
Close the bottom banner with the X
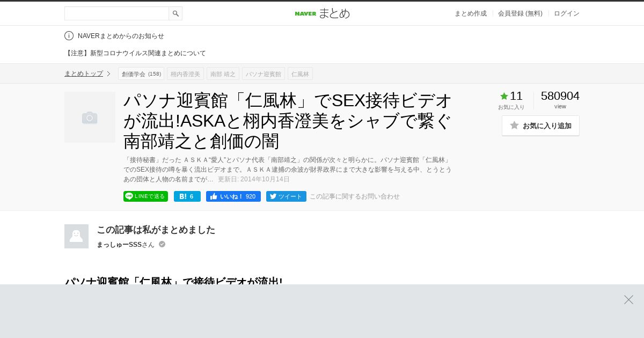[628, 299]
